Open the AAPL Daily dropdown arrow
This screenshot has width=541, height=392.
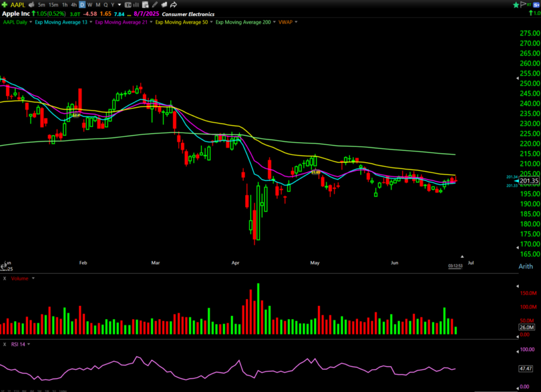[31, 22]
